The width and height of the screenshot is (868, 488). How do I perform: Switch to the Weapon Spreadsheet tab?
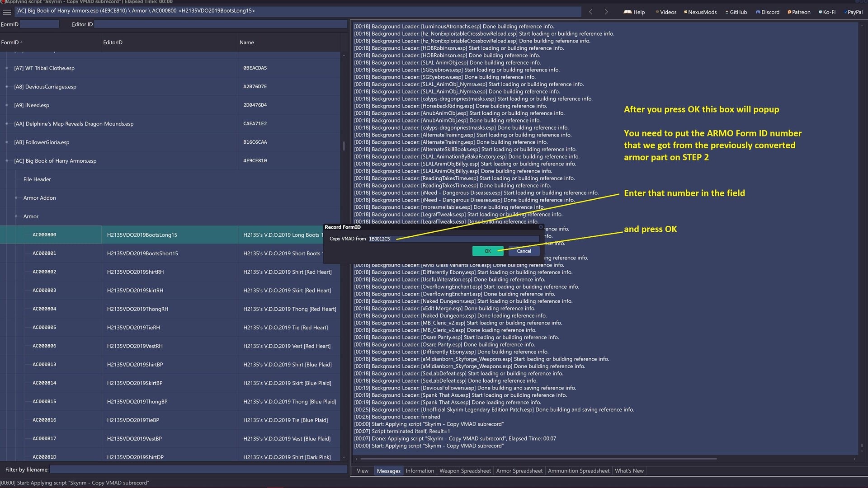pos(465,471)
